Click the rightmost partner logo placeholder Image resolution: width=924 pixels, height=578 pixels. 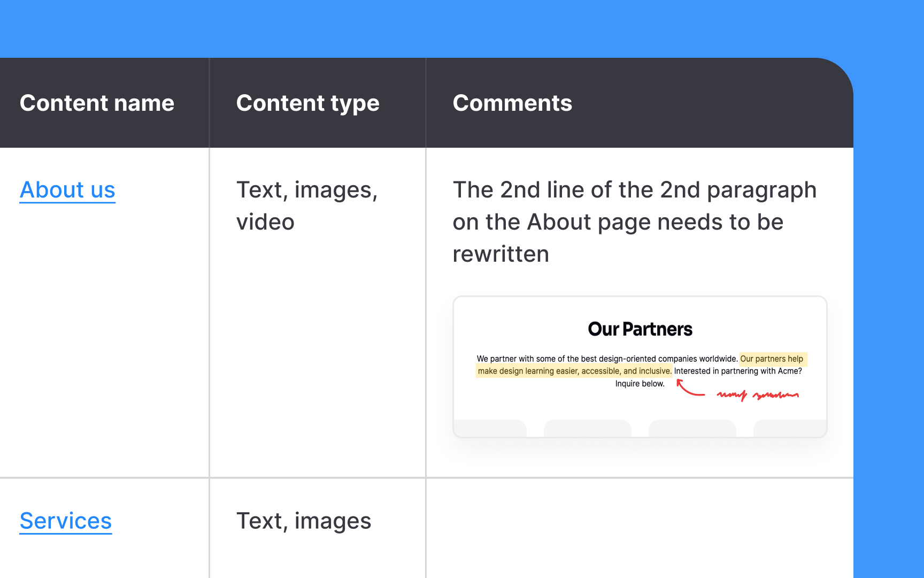click(x=790, y=428)
